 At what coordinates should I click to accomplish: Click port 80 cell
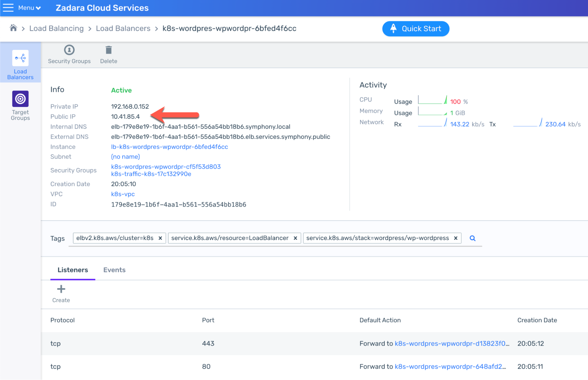(x=206, y=366)
